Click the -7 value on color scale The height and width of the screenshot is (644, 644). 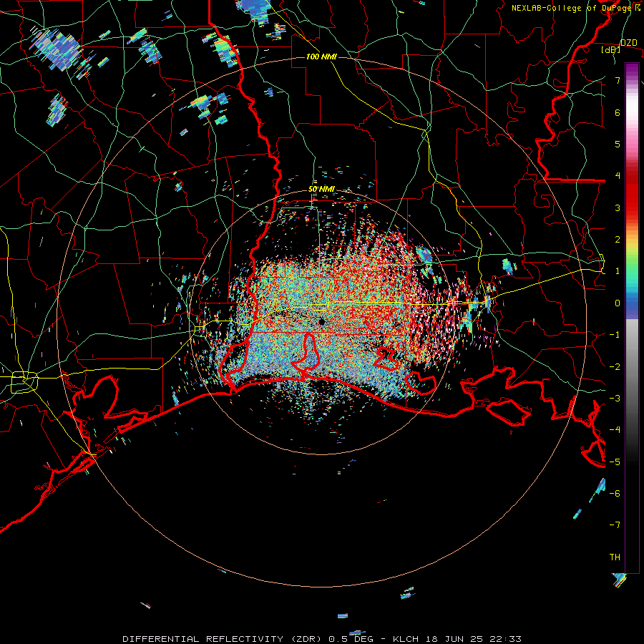click(x=615, y=525)
